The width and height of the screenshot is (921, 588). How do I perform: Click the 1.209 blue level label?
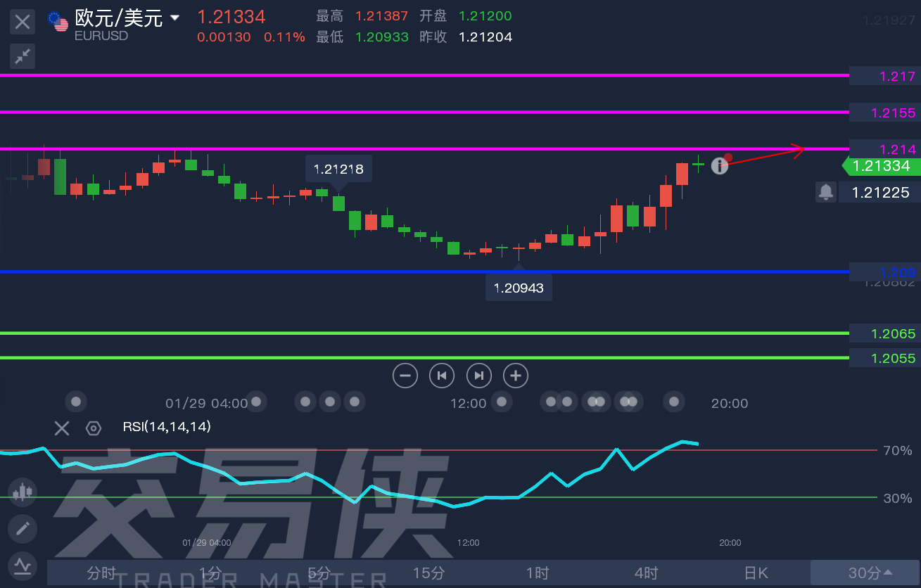coord(884,272)
